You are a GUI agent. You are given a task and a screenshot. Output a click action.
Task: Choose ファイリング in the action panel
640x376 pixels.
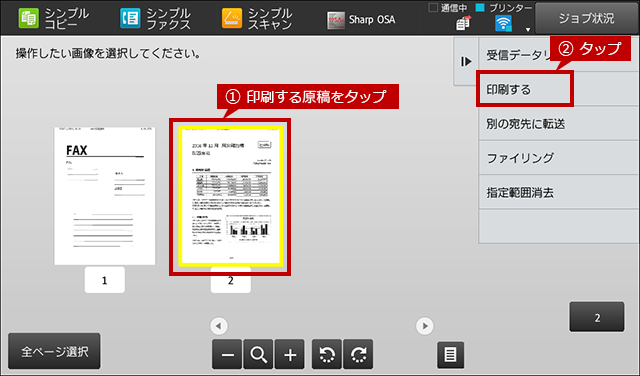click(x=559, y=158)
